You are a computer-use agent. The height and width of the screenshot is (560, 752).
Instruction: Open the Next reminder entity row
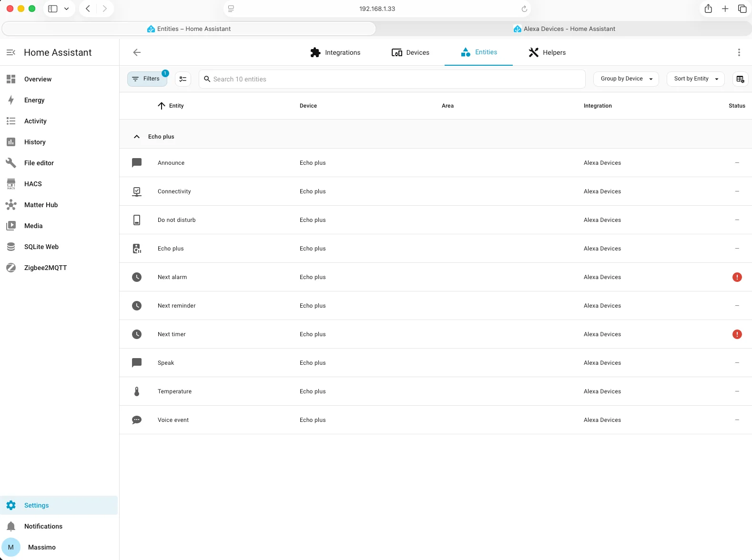tap(436, 306)
